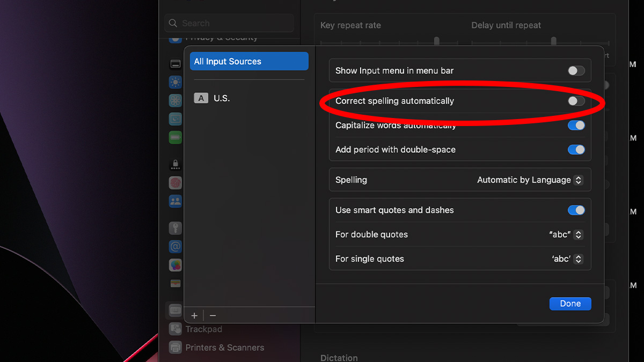The image size is (644, 362).
Task: Enable Correct spelling automatically
Action: 576,101
